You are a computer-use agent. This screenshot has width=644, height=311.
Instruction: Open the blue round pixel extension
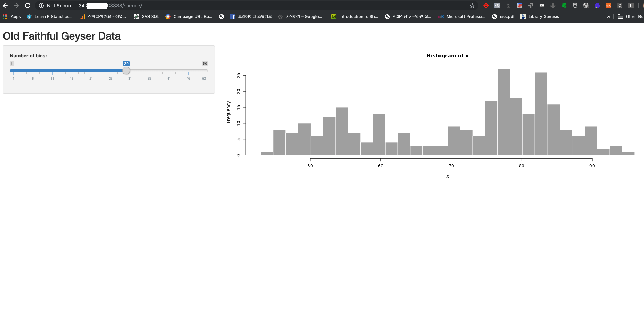pos(597,6)
